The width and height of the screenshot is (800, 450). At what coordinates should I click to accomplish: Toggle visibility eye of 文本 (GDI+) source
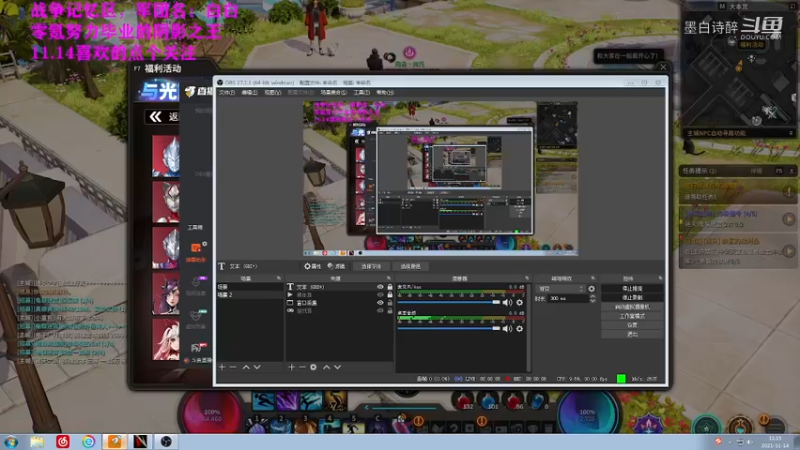pos(380,287)
